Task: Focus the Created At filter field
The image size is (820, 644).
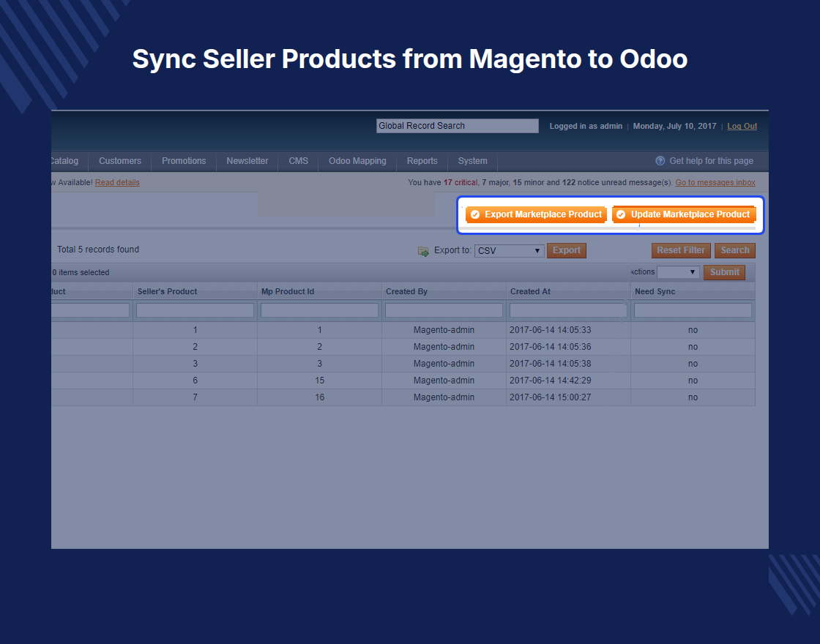Action: point(568,310)
